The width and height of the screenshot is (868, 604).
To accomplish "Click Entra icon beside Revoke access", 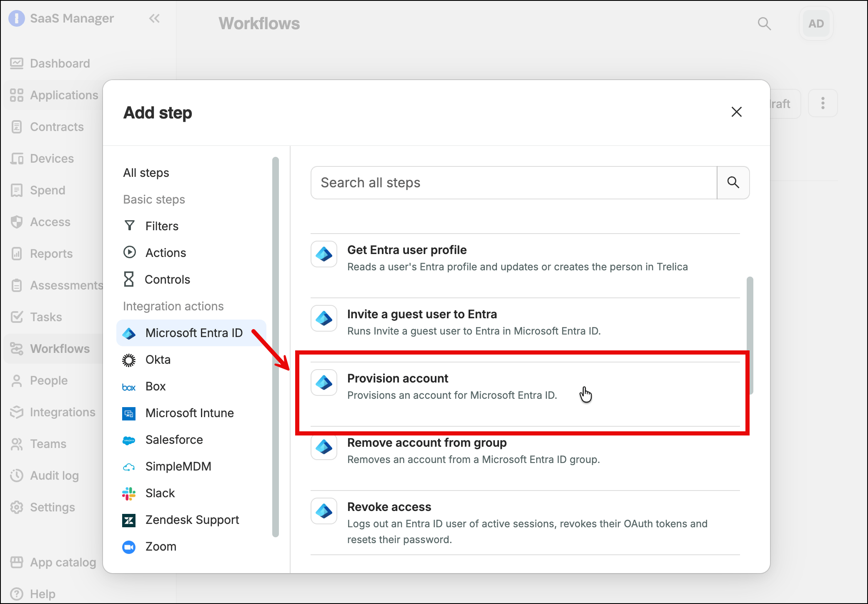I will [x=324, y=511].
